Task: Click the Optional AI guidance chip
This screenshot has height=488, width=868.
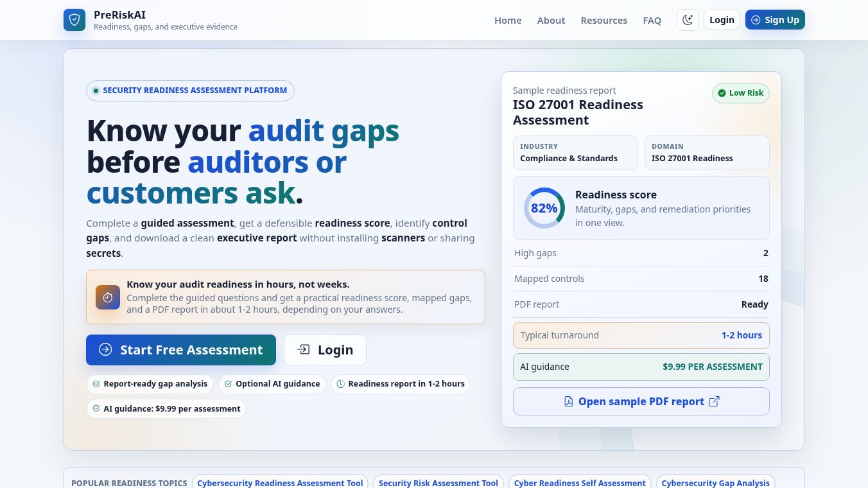Action: click(272, 384)
